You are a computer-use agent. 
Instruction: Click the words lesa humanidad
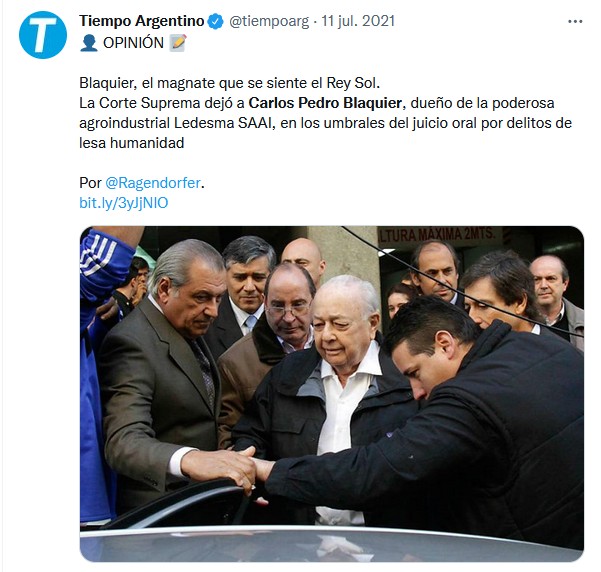tap(132, 143)
